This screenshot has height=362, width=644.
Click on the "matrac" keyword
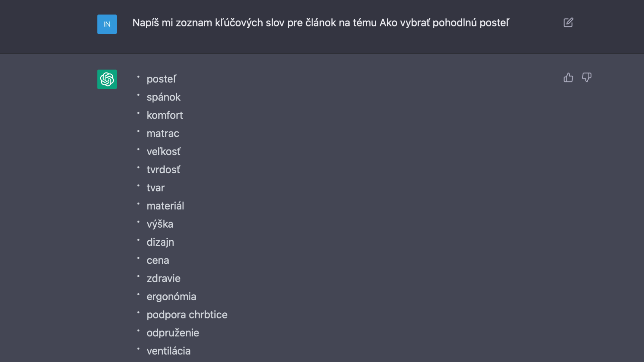(x=163, y=133)
